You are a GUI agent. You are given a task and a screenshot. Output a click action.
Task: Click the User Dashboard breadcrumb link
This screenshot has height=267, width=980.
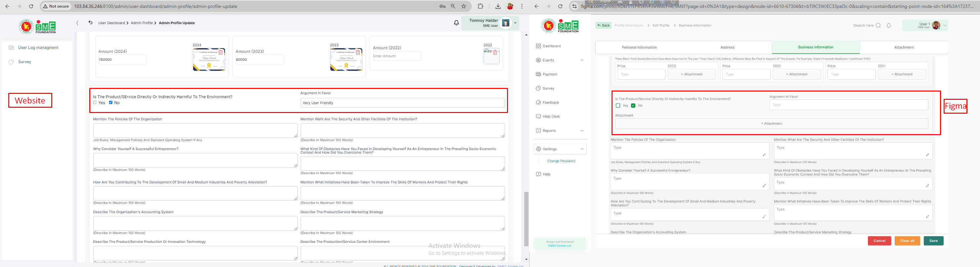click(111, 23)
